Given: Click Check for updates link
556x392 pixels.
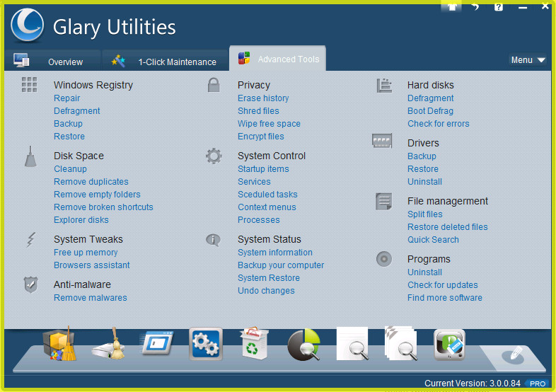Looking at the screenshot, I should click(x=443, y=285).
